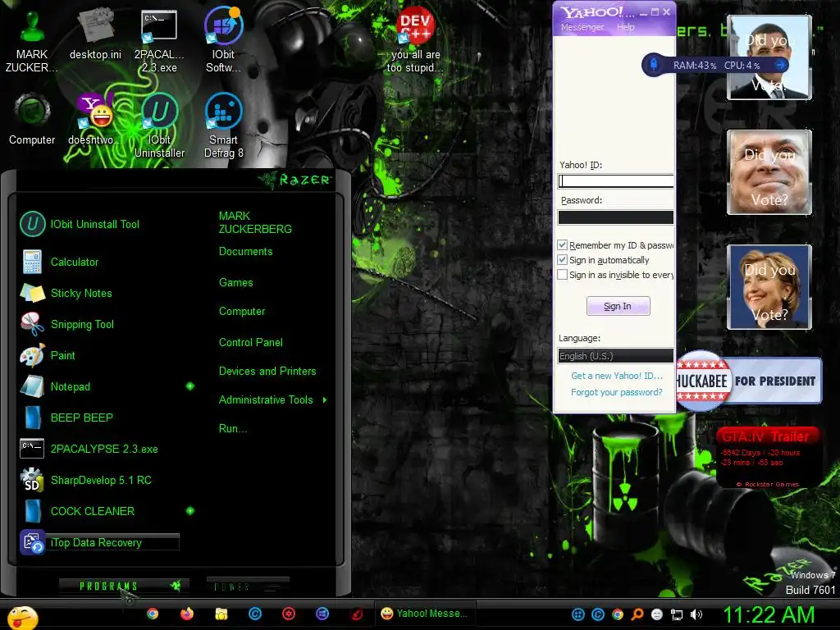Open the Help menu in Yahoo window
Screen dimensions: 840x630
pos(625,27)
